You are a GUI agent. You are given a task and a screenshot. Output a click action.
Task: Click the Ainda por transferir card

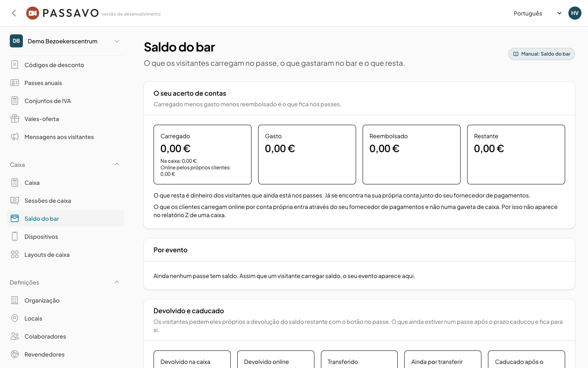pyautogui.click(x=443, y=359)
